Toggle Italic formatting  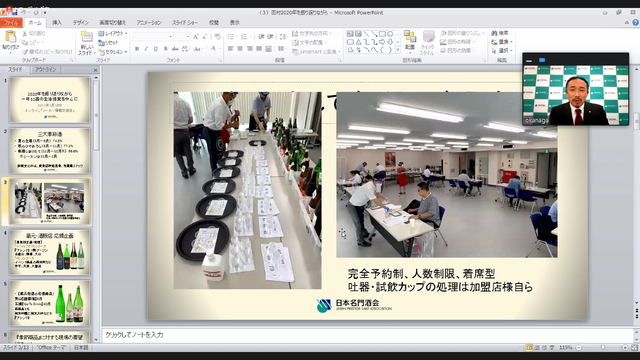pyautogui.click(x=146, y=49)
